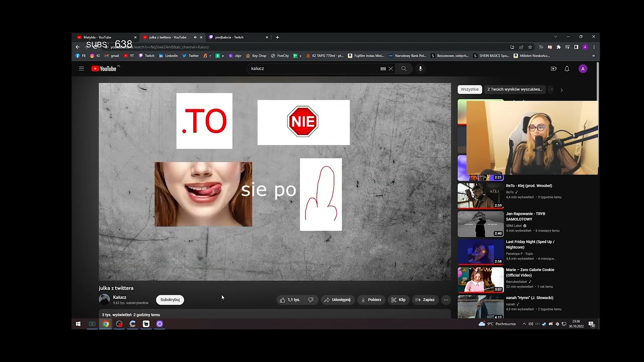Open the Twitch bookmark
The height and width of the screenshot is (362, 644).
[x=146, y=56]
